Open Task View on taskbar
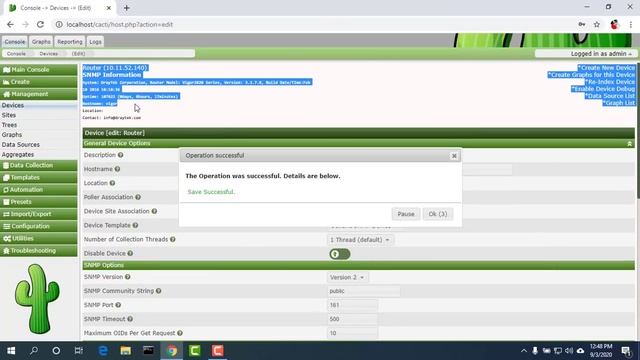 (x=78, y=351)
